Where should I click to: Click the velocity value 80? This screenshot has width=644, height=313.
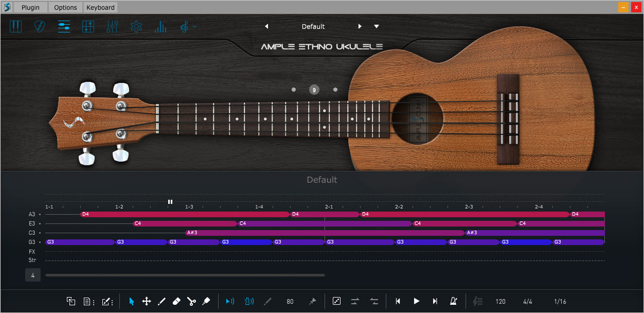point(290,302)
